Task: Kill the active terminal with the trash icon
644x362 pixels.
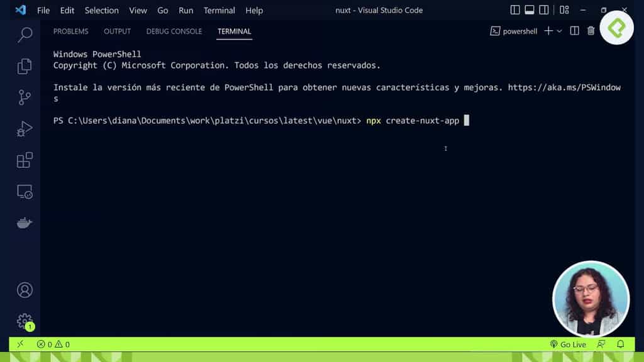Action: (x=590, y=31)
